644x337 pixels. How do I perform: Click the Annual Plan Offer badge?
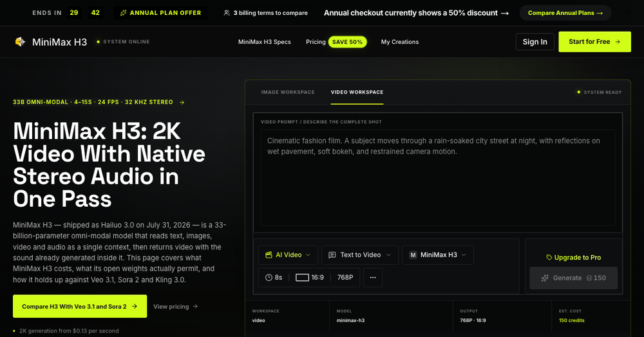[160, 13]
